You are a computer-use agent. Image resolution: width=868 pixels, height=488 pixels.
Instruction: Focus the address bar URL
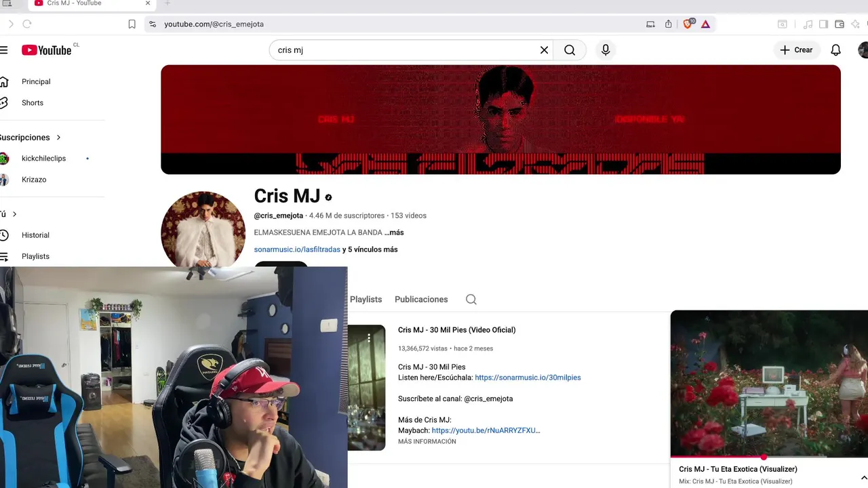(214, 24)
